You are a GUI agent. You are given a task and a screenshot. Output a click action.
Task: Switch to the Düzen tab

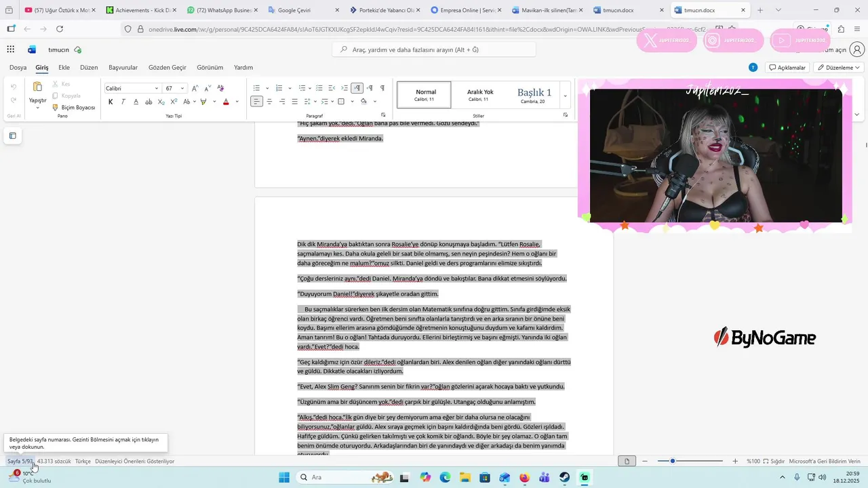89,68
